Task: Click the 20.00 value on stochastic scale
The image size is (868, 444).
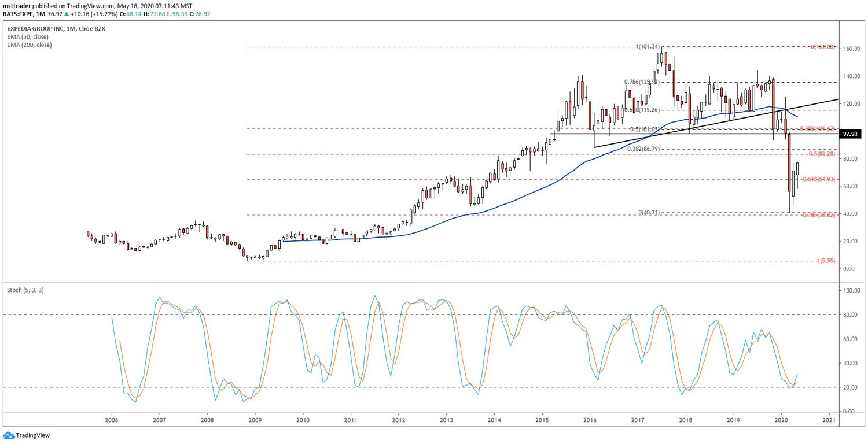Action: coord(850,387)
